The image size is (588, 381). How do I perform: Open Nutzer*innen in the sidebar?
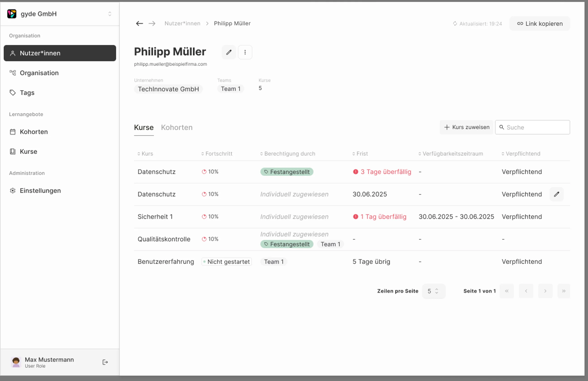pyautogui.click(x=60, y=53)
